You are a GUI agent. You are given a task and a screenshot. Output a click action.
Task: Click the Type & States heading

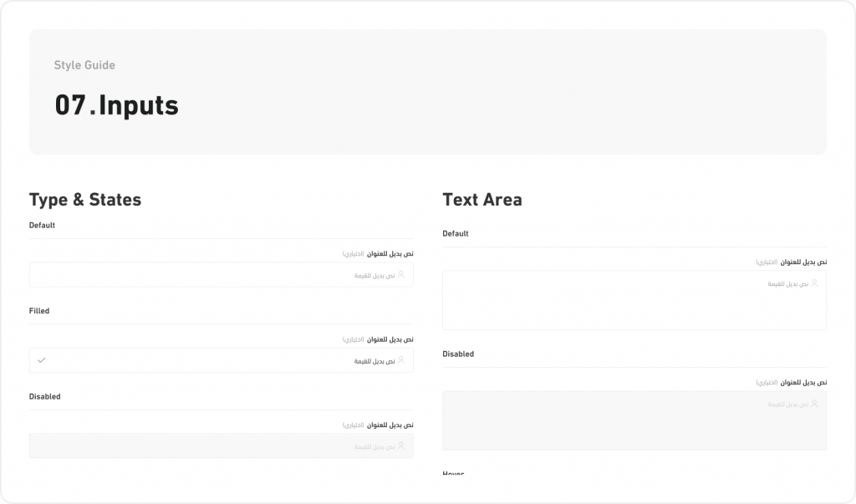click(85, 200)
